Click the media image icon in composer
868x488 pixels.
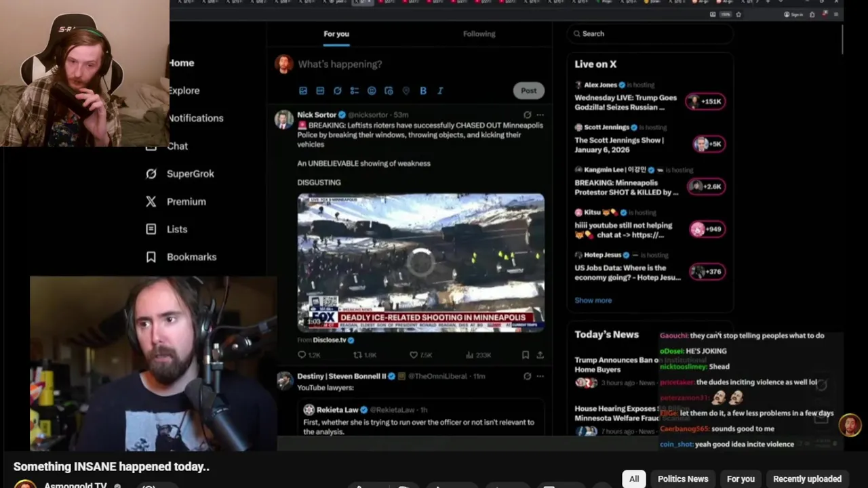pos(303,91)
